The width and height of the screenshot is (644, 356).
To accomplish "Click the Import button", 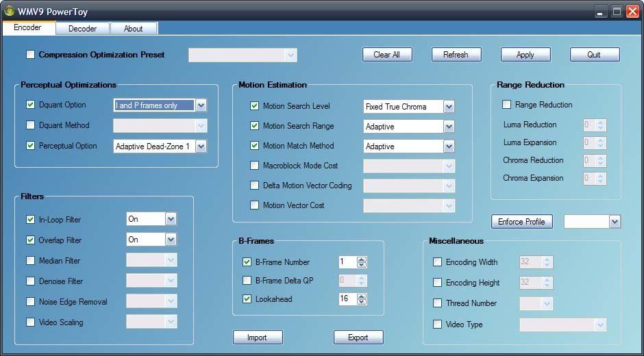I will 258,338.
